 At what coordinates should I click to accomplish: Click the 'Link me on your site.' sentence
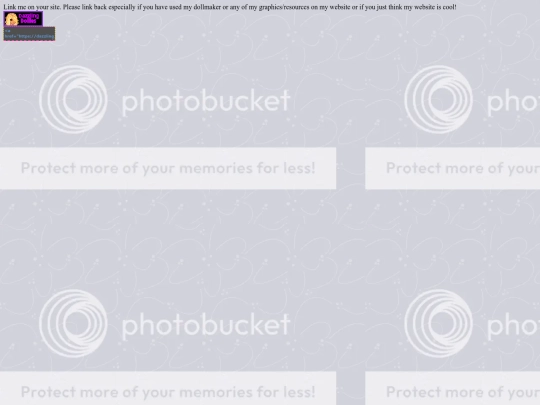pyautogui.click(x=32, y=7)
